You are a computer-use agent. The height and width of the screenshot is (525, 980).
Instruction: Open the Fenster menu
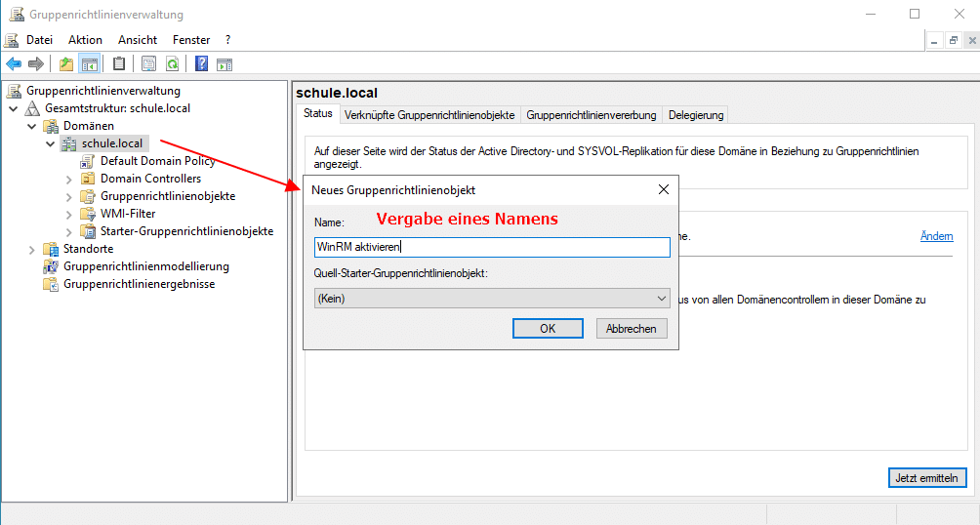click(191, 40)
